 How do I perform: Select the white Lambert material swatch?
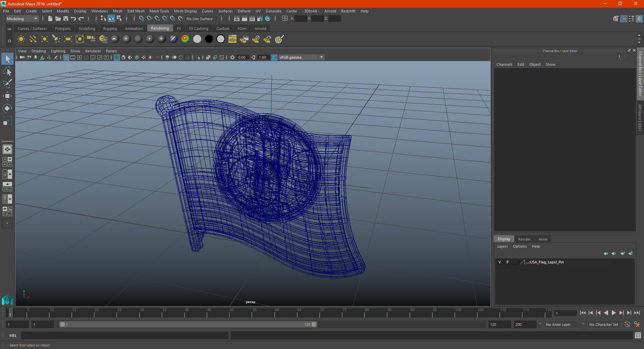pyautogui.click(x=197, y=39)
